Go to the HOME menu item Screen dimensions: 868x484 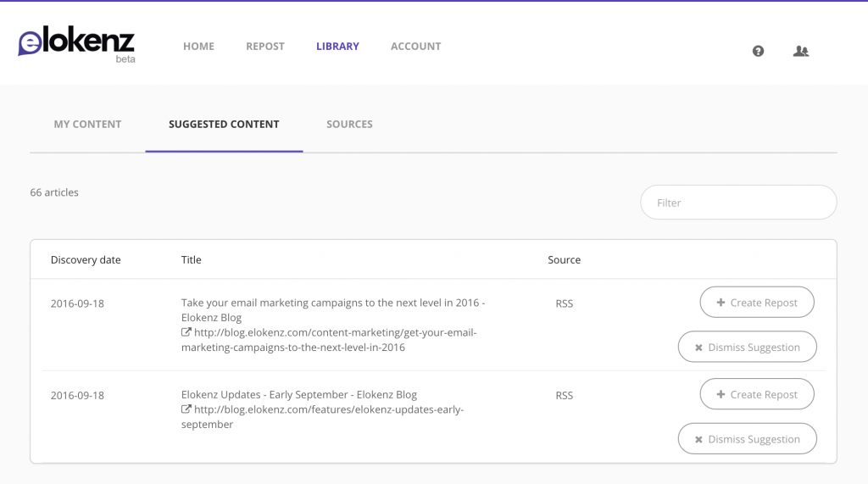(x=198, y=47)
